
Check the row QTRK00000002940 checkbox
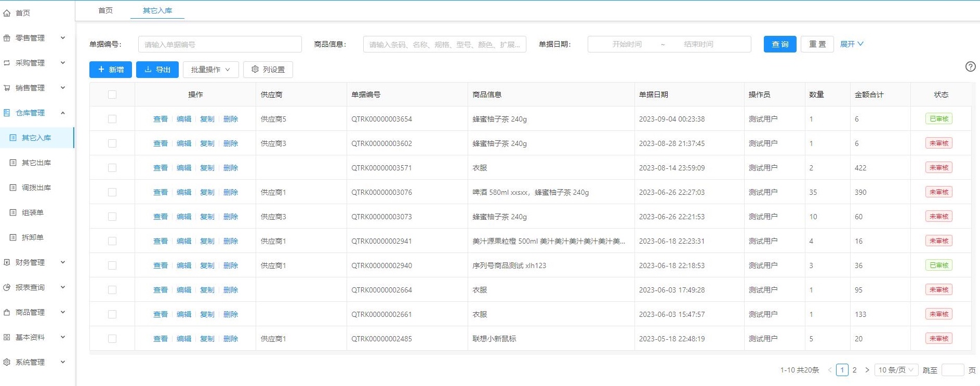pyautogui.click(x=112, y=265)
